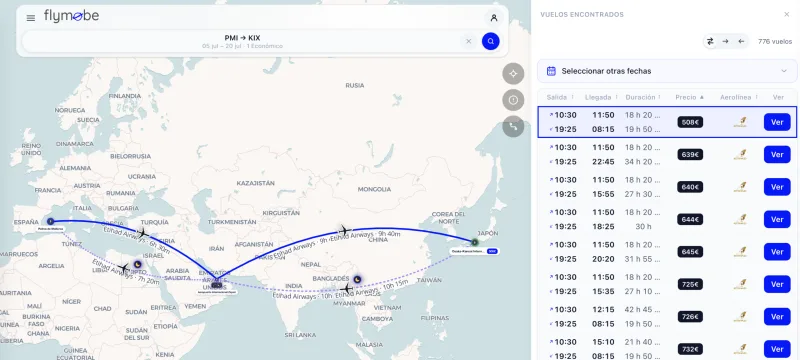Open the map info circle button
Screen dimensions: 800x360
click(x=513, y=100)
